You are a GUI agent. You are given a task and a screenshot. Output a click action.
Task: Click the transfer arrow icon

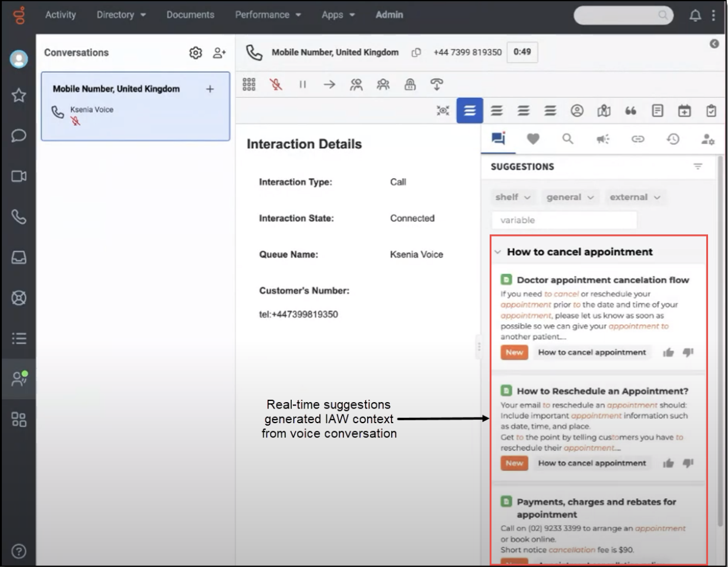[329, 85]
